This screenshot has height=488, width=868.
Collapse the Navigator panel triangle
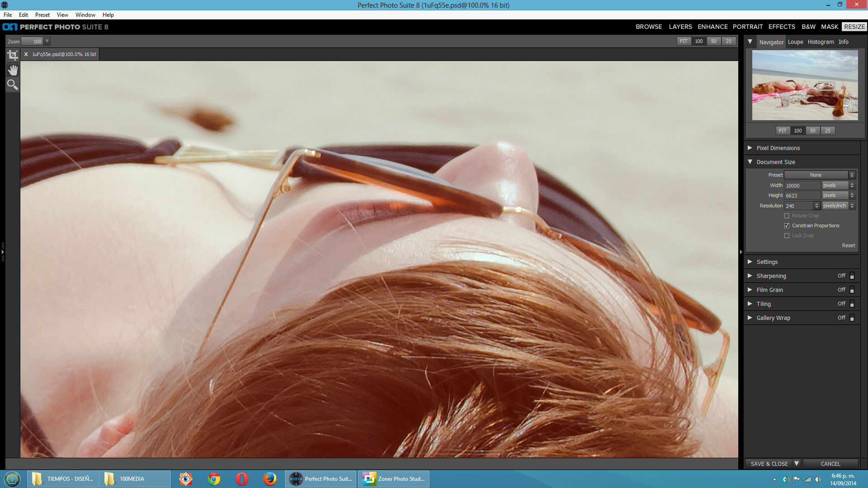[x=750, y=42]
